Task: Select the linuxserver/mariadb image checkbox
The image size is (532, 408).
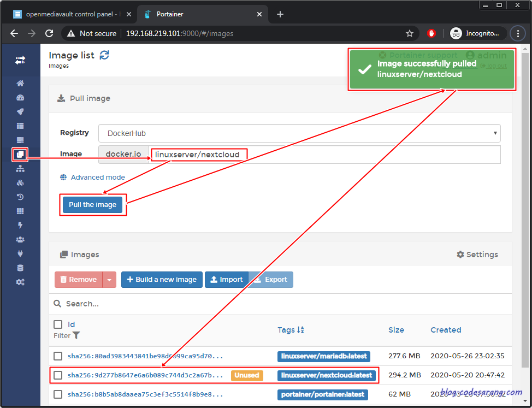Action: 58,356
